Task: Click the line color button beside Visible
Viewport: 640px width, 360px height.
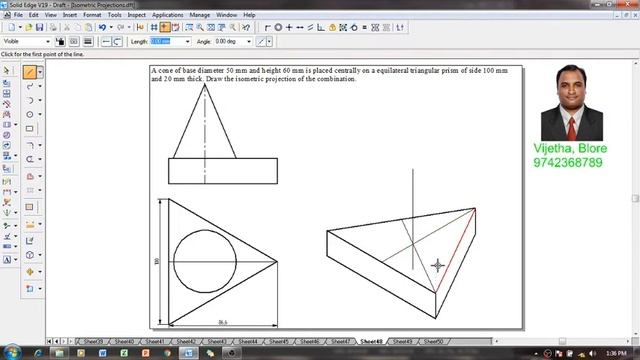Action: pos(60,41)
